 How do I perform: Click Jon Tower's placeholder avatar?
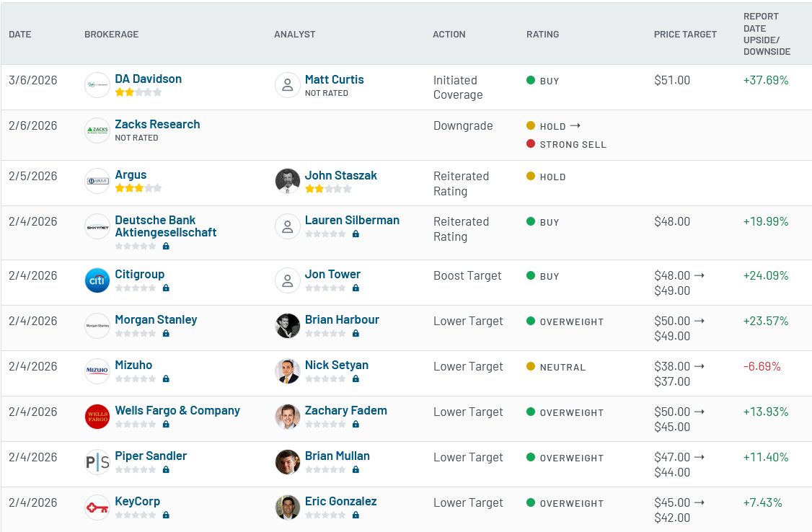288,280
